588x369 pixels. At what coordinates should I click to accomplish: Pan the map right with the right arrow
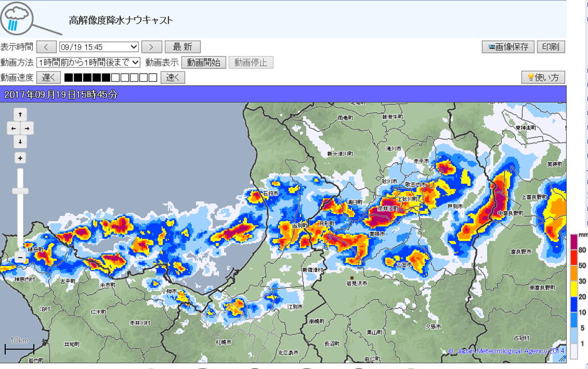(27, 128)
